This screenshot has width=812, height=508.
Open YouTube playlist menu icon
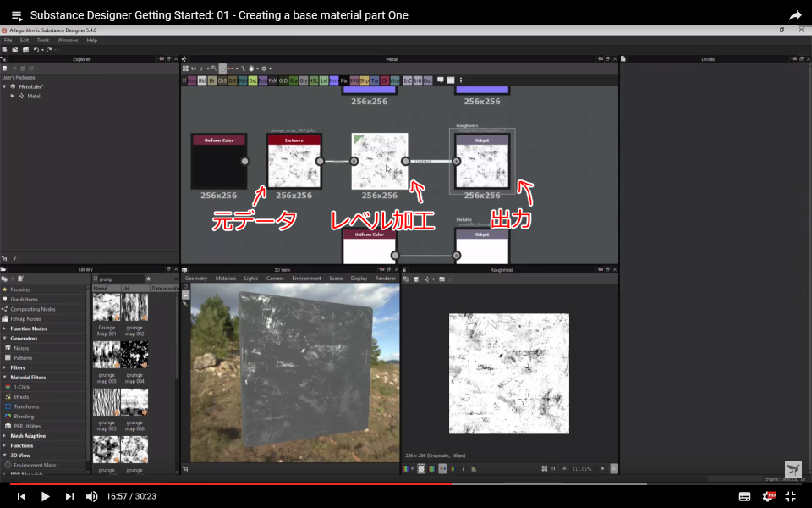[17, 15]
